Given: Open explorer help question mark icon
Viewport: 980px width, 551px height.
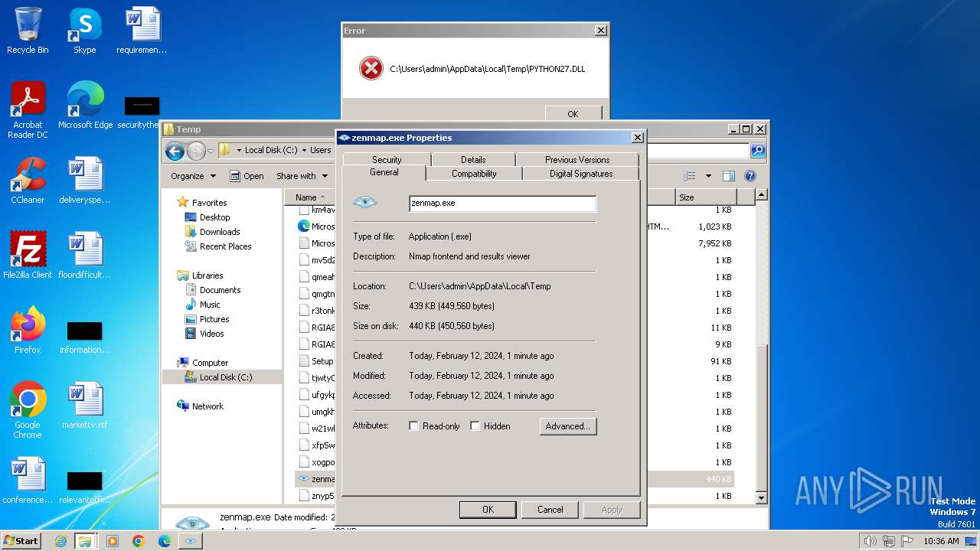Looking at the screenshot, I should click(750, 176).
